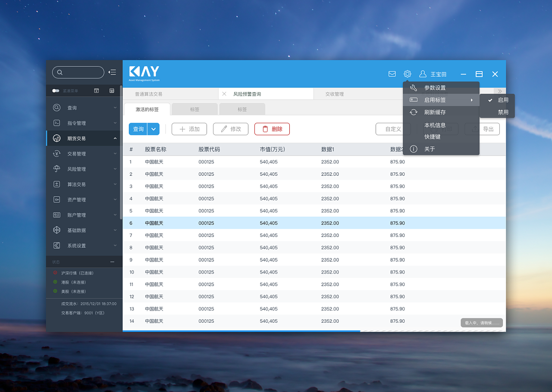Click the 风险管理 umbrella icon
Screen dimensions: 552x392
[57, 169]
